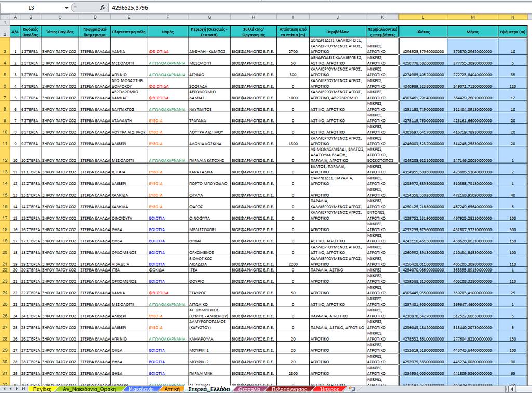Click the Μήκος header cell
This screenshot has height=393, width=532.
click(473, 32)
